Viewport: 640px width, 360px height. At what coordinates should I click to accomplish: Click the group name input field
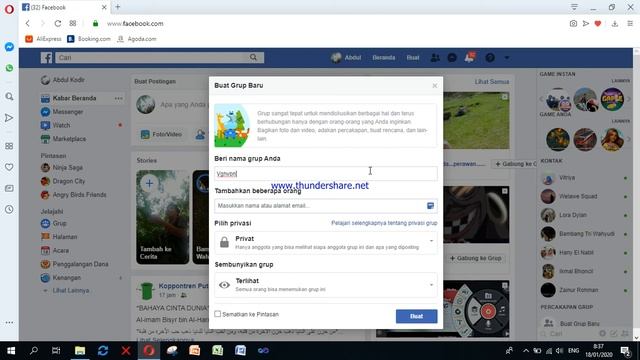pyautogui.click(x=326, y=173)
